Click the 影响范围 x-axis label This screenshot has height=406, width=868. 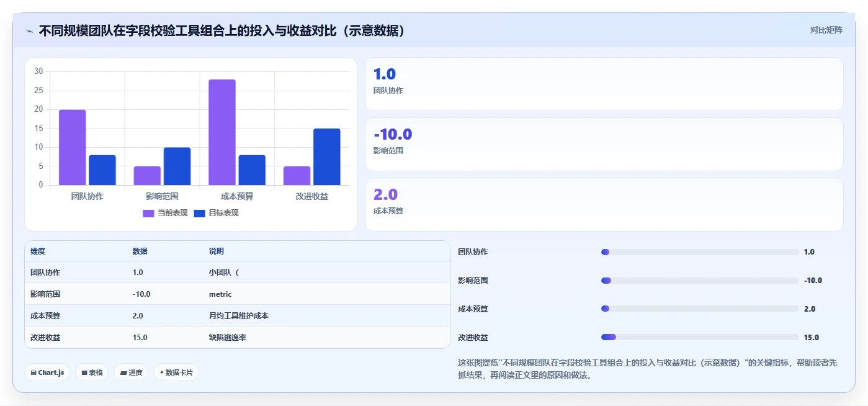(163, 196)
